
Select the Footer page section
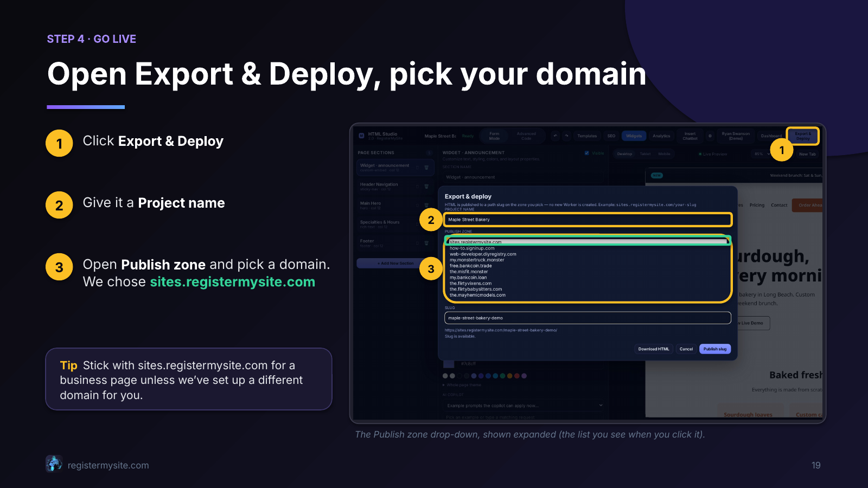[x=395, y=243]
